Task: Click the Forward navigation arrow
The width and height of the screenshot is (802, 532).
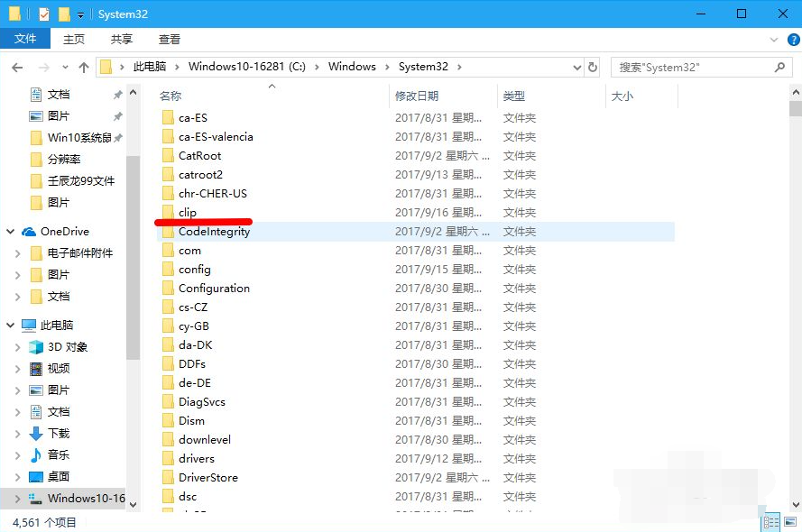Action: pyautogui.click(x=44, y=67)
